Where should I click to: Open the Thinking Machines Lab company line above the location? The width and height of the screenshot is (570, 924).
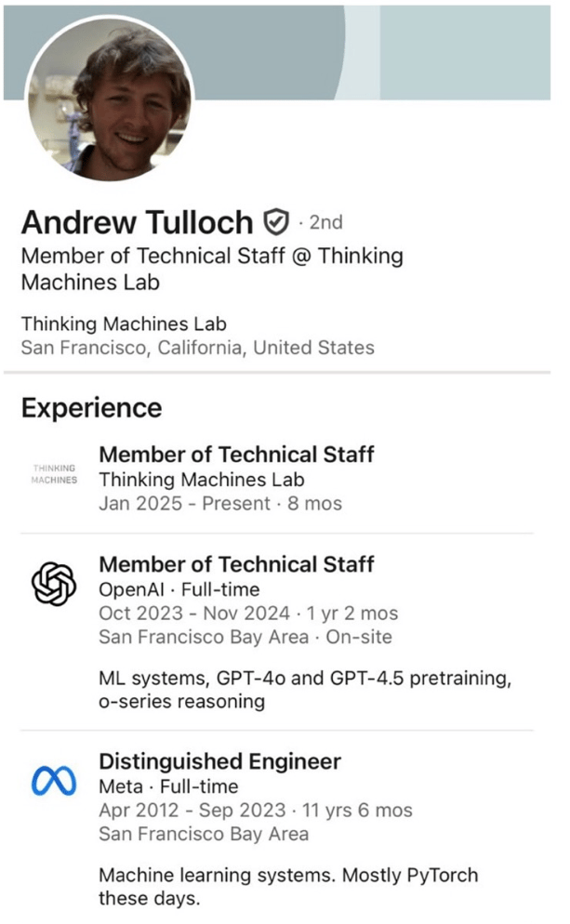[x=124, y=324]
